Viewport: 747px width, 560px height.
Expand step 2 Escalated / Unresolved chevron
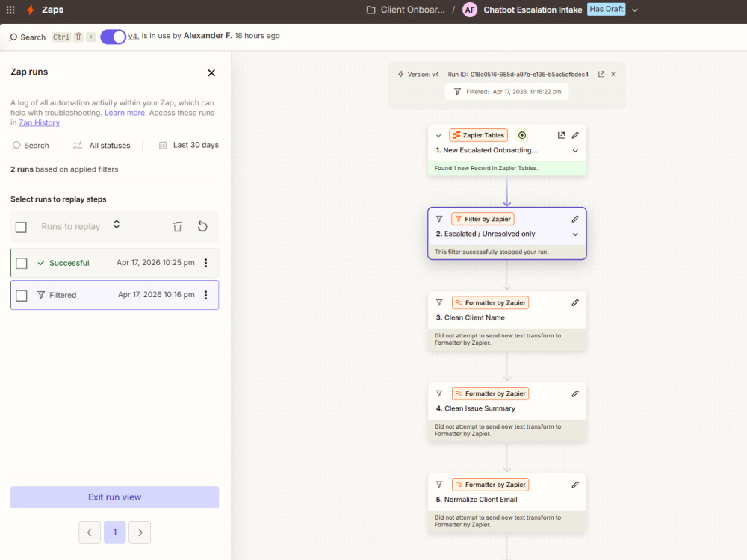[x=575, y=234]
